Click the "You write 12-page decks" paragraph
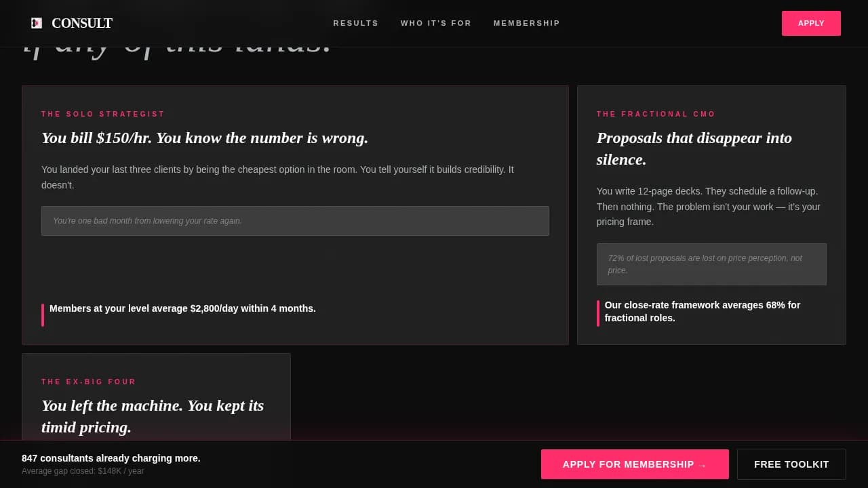This screenshot has height=488, width=868. [x=709, y=206]
